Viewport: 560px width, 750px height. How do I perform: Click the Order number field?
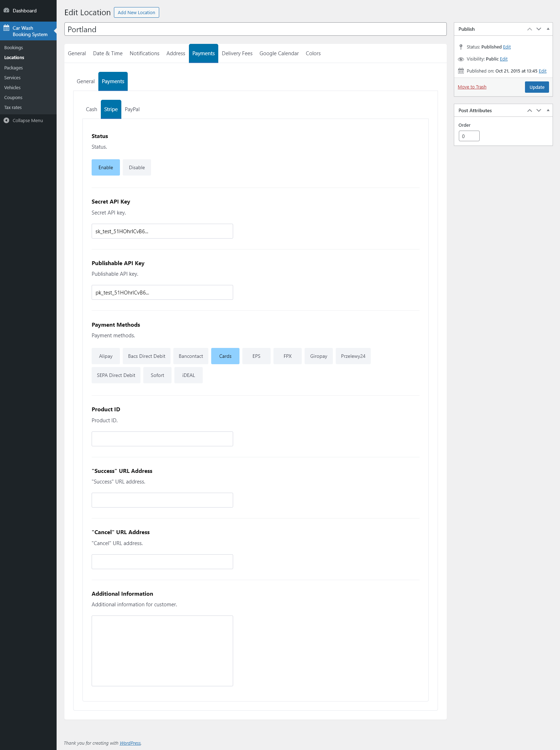coord(469,136)
